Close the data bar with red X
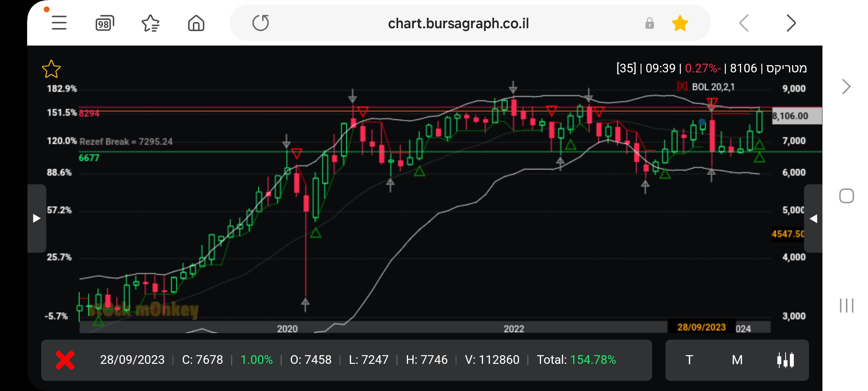 [65, 360]
